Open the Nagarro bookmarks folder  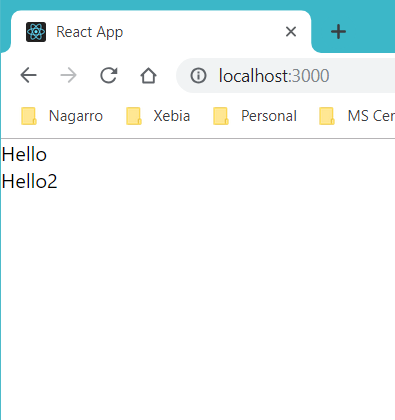62,116
